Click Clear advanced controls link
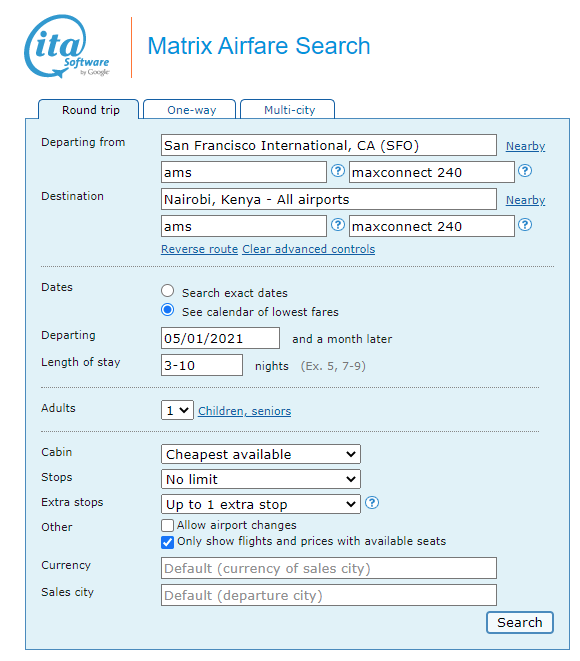 point(309,249)
